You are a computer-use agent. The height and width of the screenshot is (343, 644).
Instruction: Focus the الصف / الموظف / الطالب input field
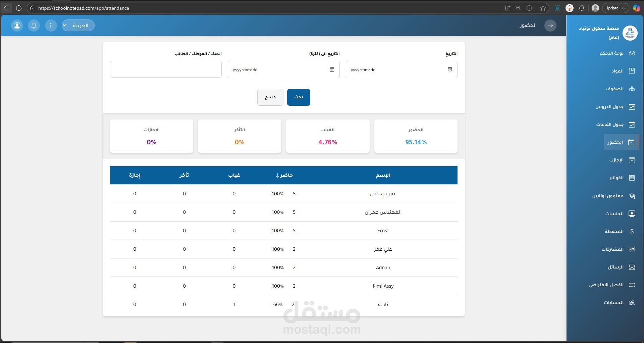coord(166,69)
